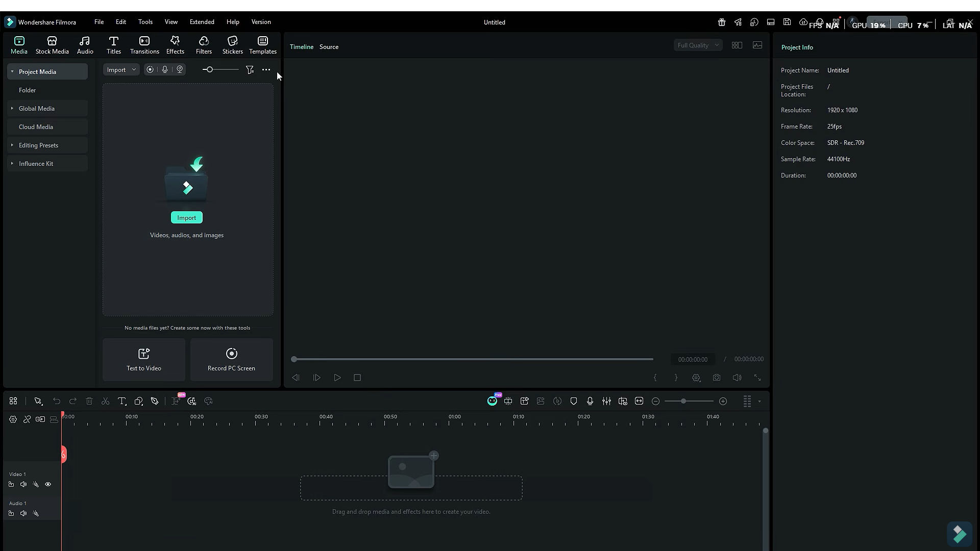Select Cloud Media in sidebar

pos(47,127)
